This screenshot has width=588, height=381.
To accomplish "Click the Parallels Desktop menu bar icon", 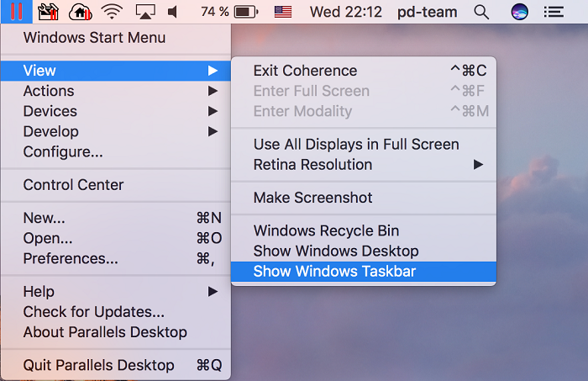I will [17, 12].
